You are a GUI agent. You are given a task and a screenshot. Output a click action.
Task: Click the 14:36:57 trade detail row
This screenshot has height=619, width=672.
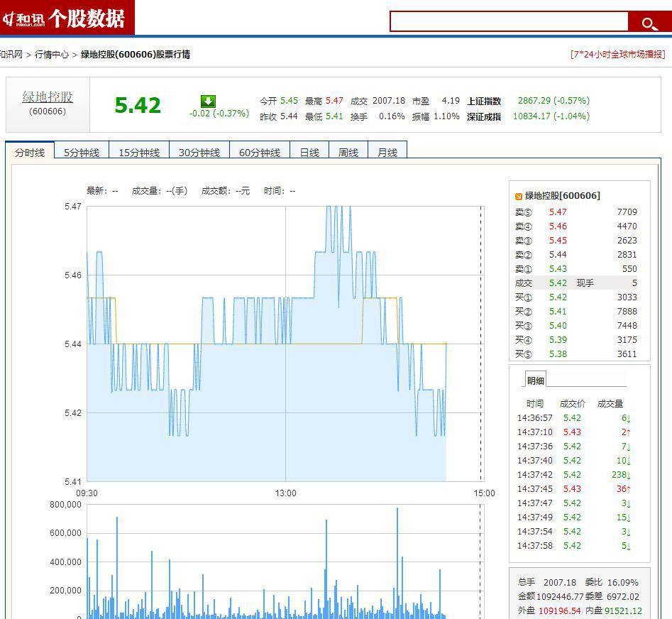point(574,418)
